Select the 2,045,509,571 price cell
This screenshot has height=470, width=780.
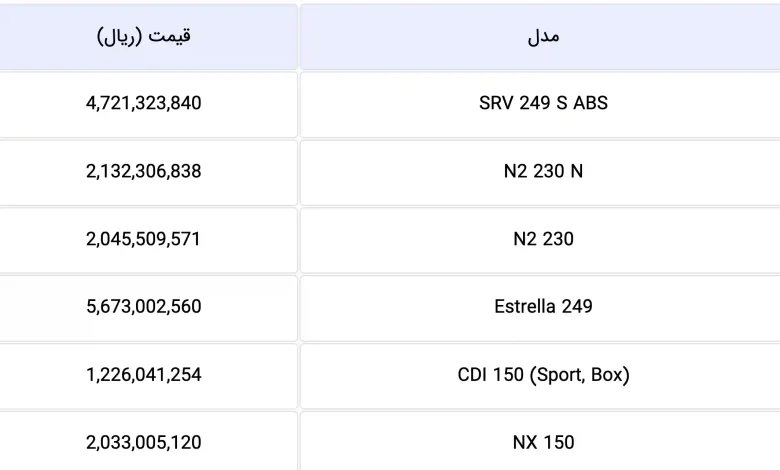148,240
